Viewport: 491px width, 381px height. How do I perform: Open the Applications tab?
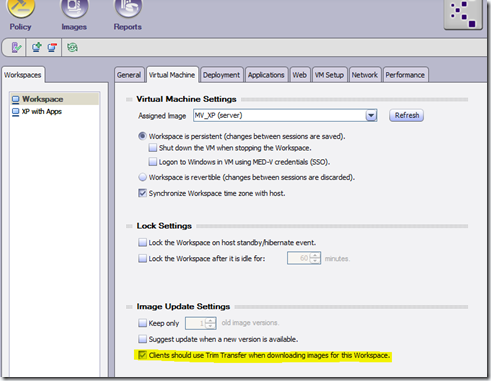point(266,75)
